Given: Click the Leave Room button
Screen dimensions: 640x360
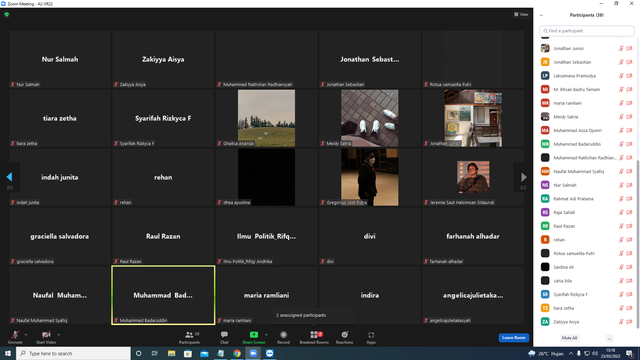Looking at the screenshot, I should click(513, 338).
